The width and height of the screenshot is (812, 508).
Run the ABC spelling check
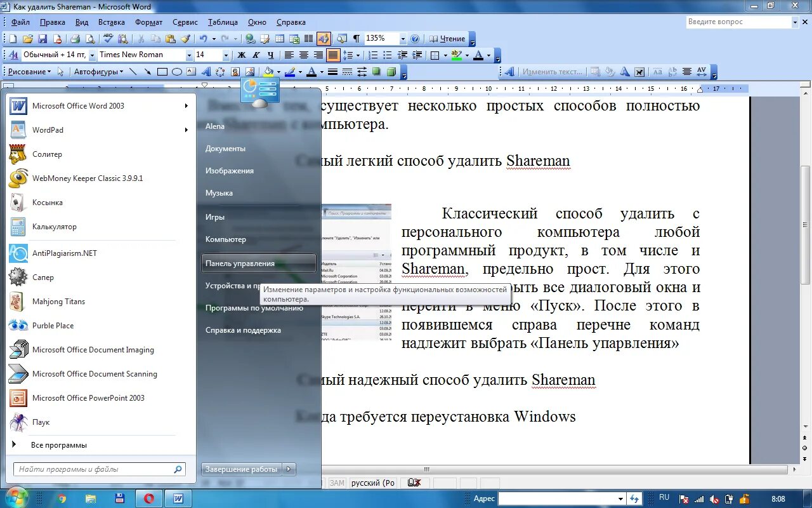(x=108, y=39)
